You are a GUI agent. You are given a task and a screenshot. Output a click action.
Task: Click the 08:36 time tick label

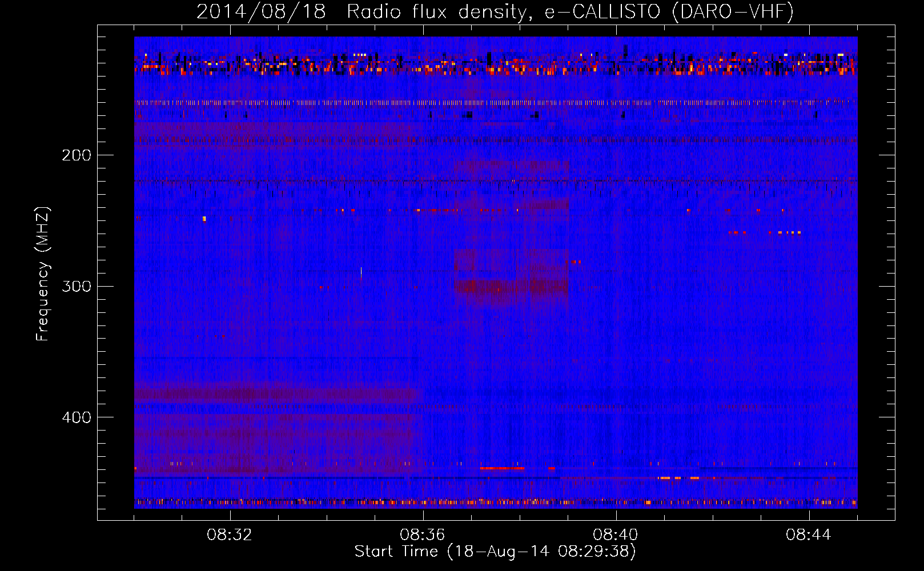coord(423,535)
